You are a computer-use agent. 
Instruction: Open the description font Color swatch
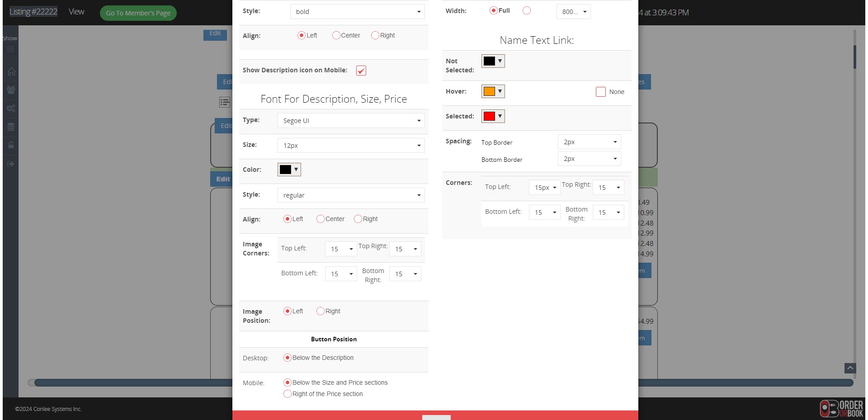pyautogui.click(x=289, y=170)
